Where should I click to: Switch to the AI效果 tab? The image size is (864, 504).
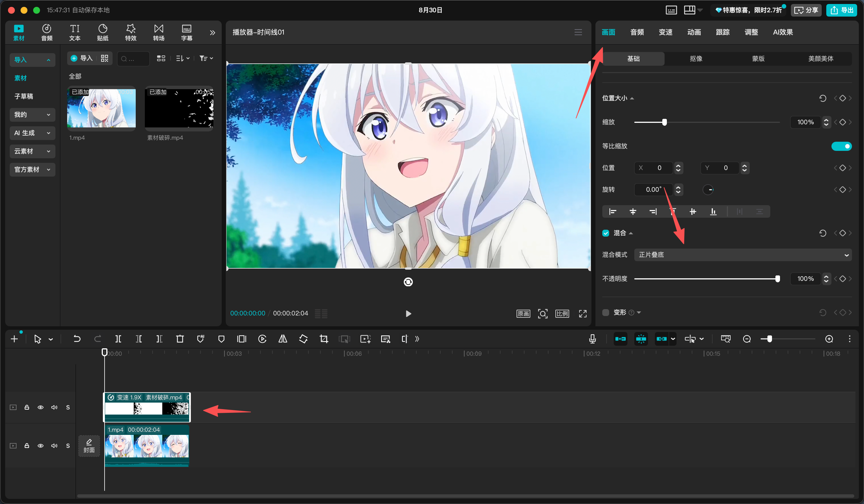pyautogui.click(x=783, y=32)
